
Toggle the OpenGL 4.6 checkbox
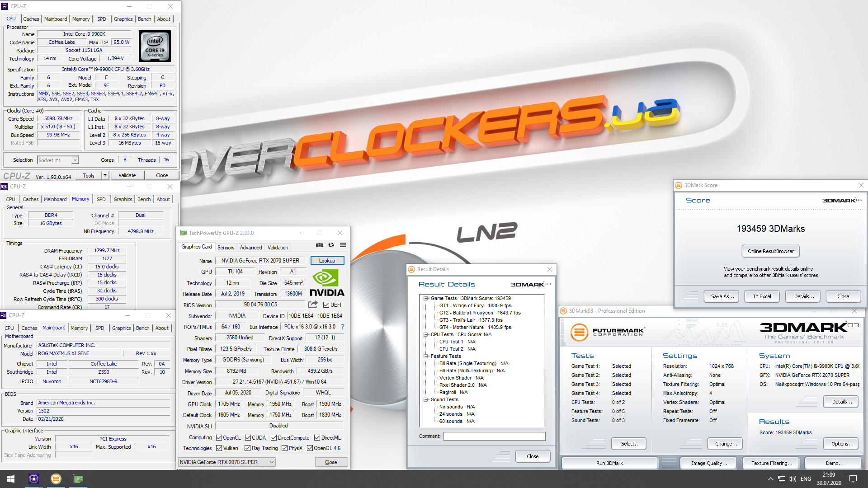click(310, 448)
